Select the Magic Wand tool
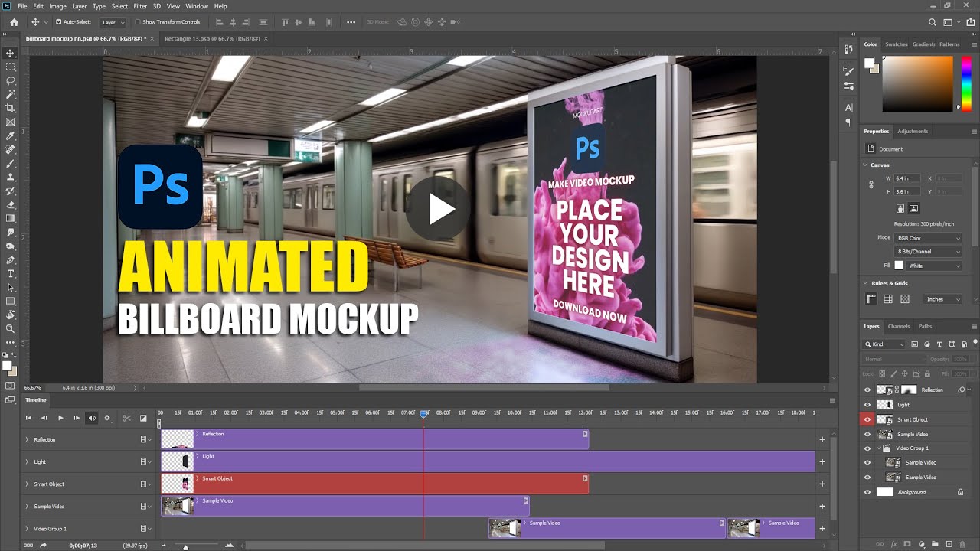The width and height of the screenshot is (980, 551). 11,94
